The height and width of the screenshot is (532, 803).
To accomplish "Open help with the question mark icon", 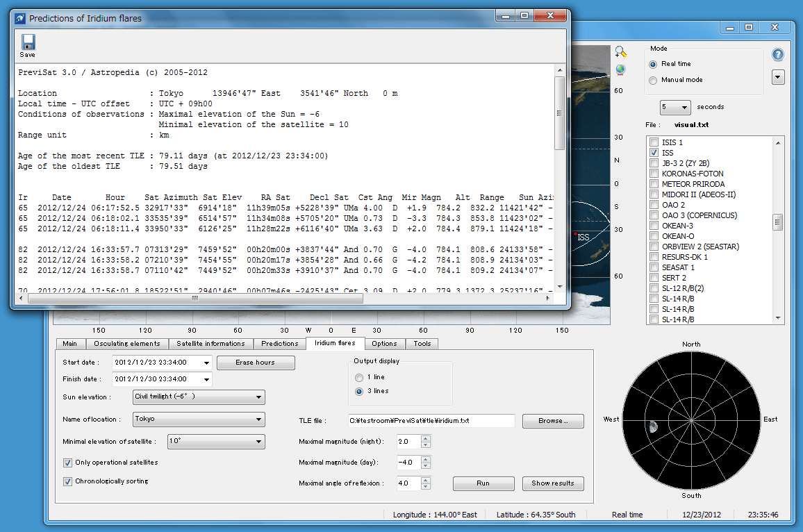I will point(777,54).
